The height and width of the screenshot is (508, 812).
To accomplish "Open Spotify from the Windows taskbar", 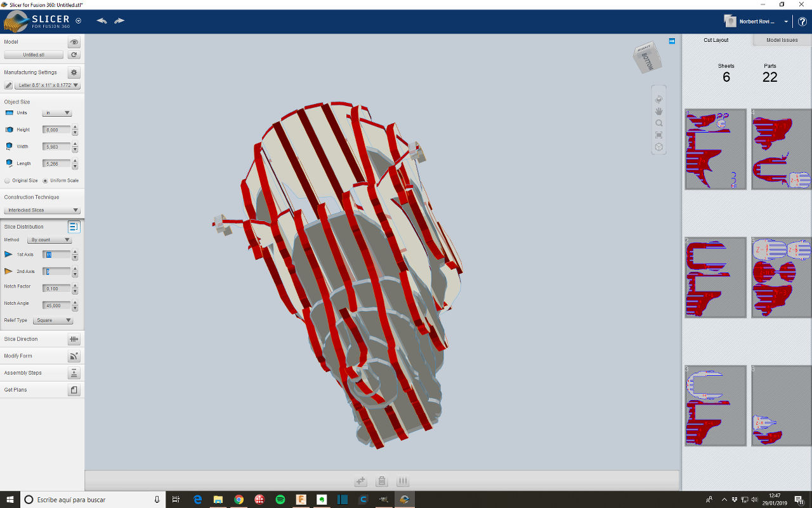I will (280, 500).
